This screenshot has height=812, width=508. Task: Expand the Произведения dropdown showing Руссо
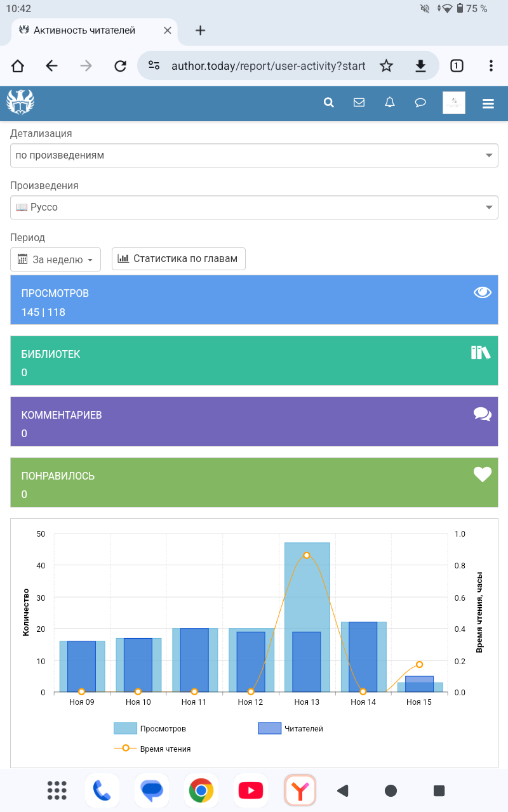point(254,207)
